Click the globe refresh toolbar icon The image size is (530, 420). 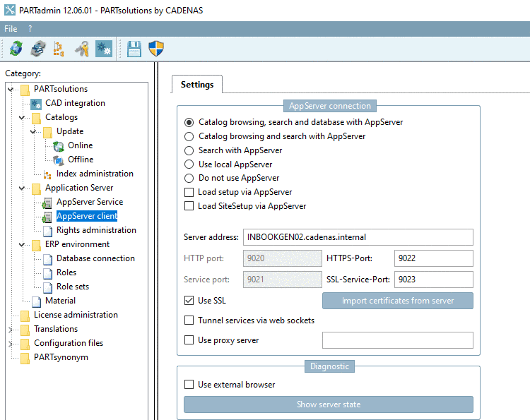coord(16,49)
